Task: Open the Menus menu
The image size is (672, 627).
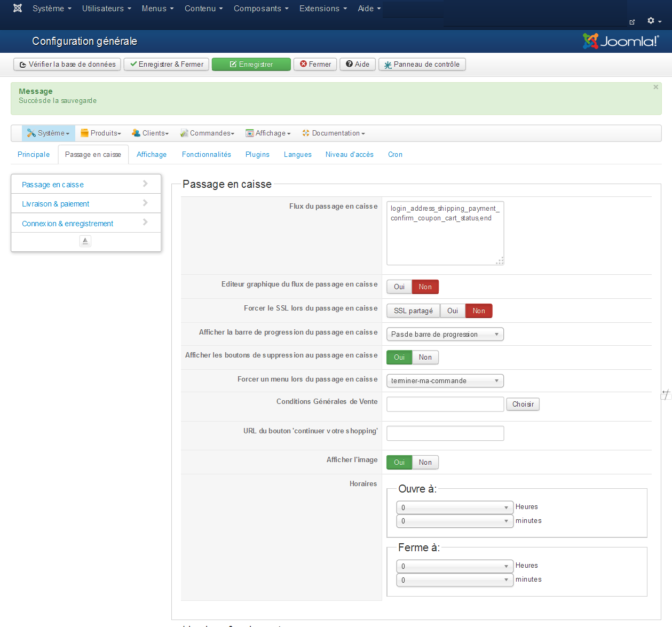Action: [x=157, y=8]
